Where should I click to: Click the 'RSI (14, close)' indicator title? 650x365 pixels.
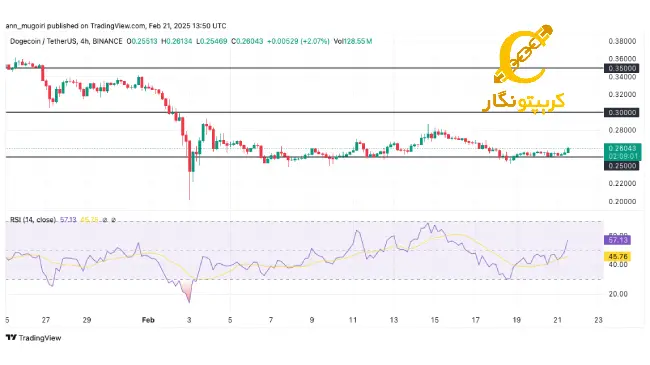(x=33, y=219)
